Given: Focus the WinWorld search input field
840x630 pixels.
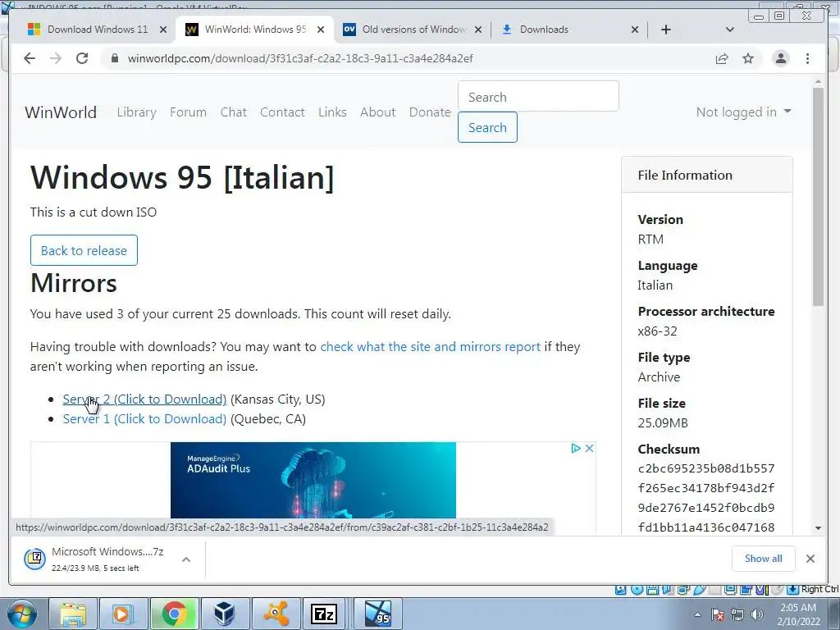Looking at the screenshot, I should pos(538,97).
